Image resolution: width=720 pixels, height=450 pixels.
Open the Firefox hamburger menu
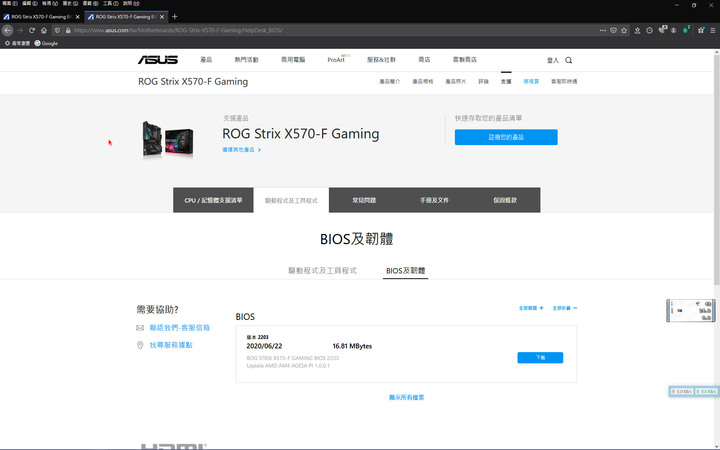coord(713,30)
